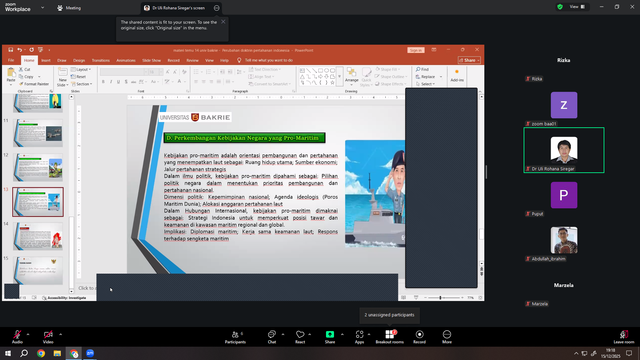Open the Participants panel
Viewport: 640px width, 360px height.
[x=235, y=336]
